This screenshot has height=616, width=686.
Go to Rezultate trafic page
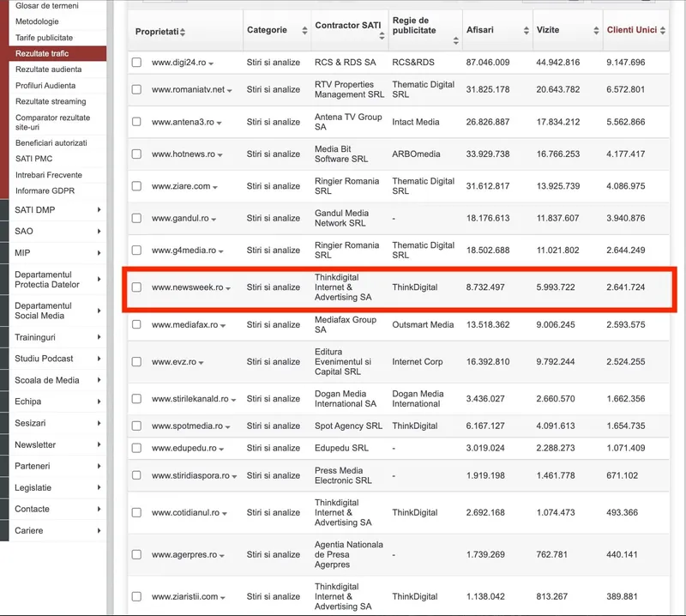(57, 53)
